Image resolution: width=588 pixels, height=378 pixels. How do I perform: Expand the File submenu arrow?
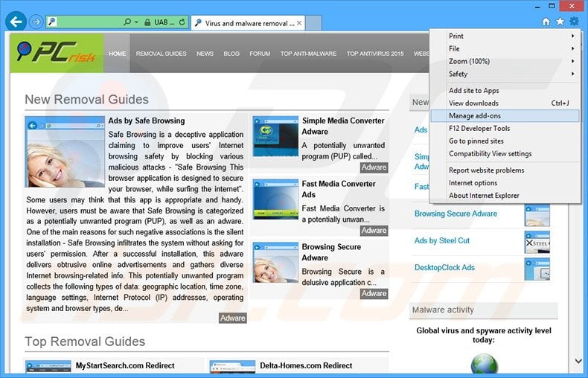tap(572, 49)
